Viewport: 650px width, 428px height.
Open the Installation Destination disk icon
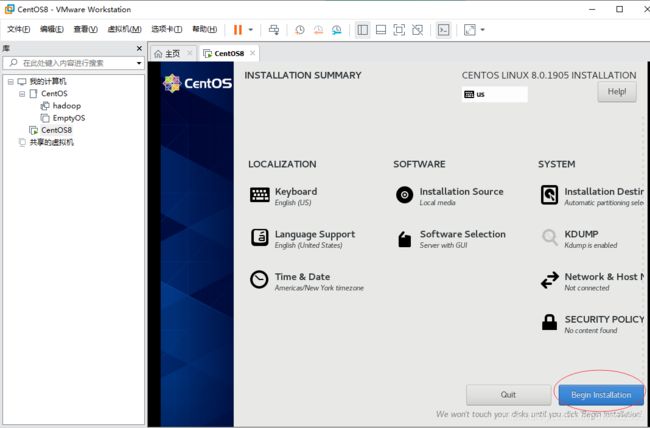click(x=550, y=195)
